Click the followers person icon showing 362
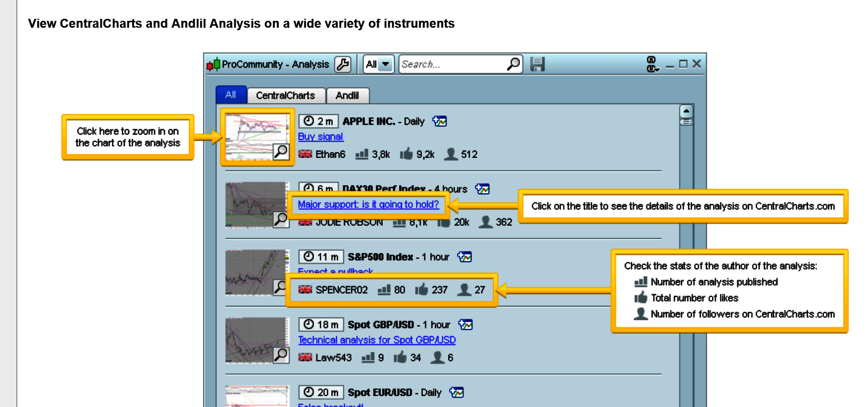Image resolution: width=868 pixels, height=407 pixels. (486, 222)
